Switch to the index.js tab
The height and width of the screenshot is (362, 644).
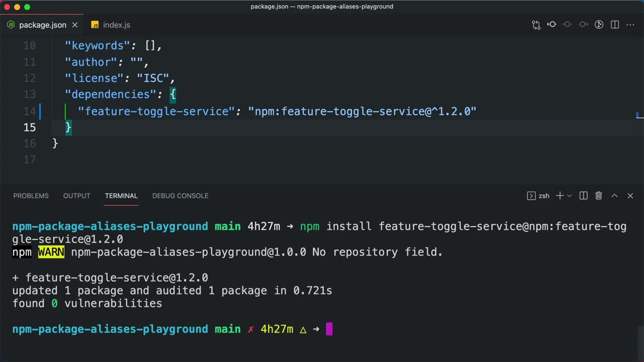pyautogui.click(x=116, y=24)
